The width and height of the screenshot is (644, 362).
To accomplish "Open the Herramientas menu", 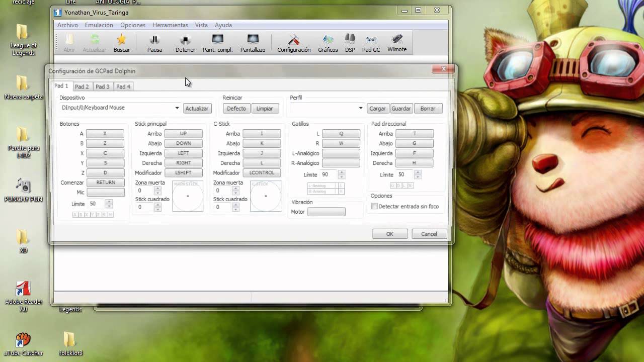I will point(170,25).
